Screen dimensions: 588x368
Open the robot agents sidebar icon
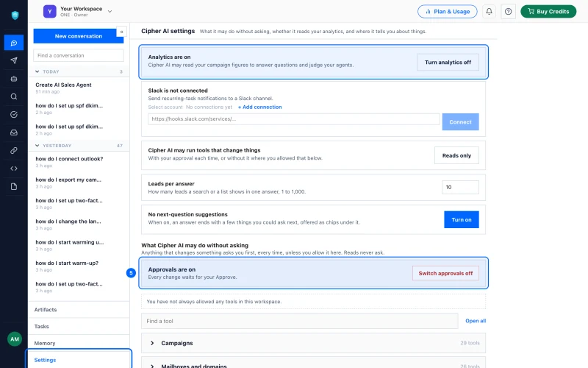[14, 79]
